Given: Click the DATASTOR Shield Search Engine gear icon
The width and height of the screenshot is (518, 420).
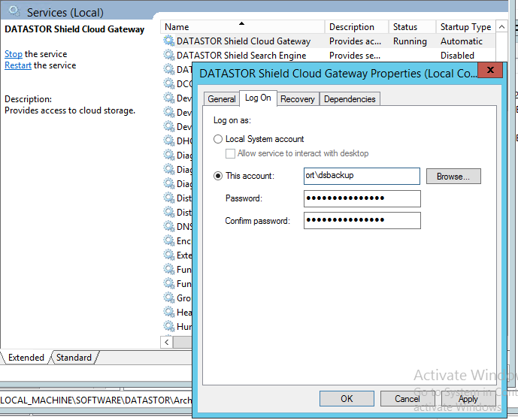Looking at the screenshot, I should click(169, 55).
